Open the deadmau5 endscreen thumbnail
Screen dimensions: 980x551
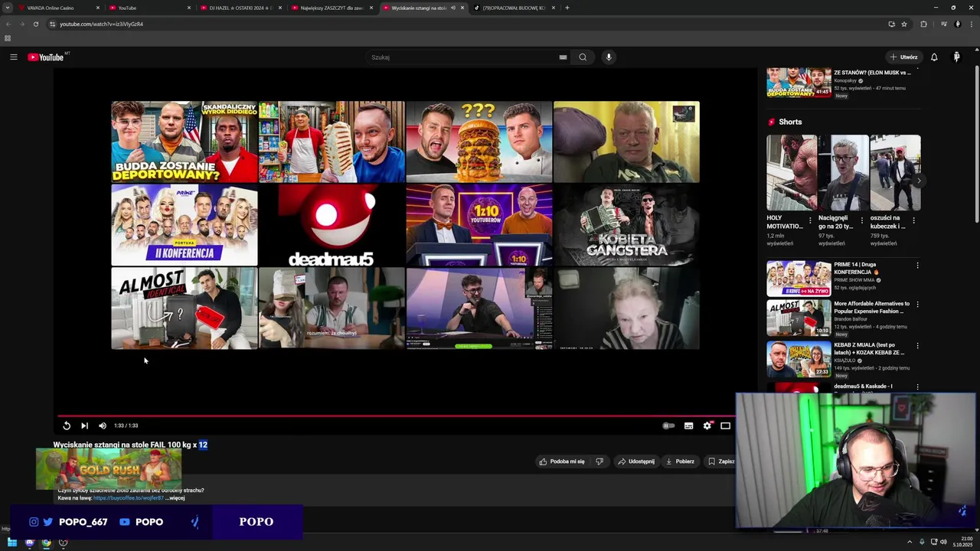332,225
